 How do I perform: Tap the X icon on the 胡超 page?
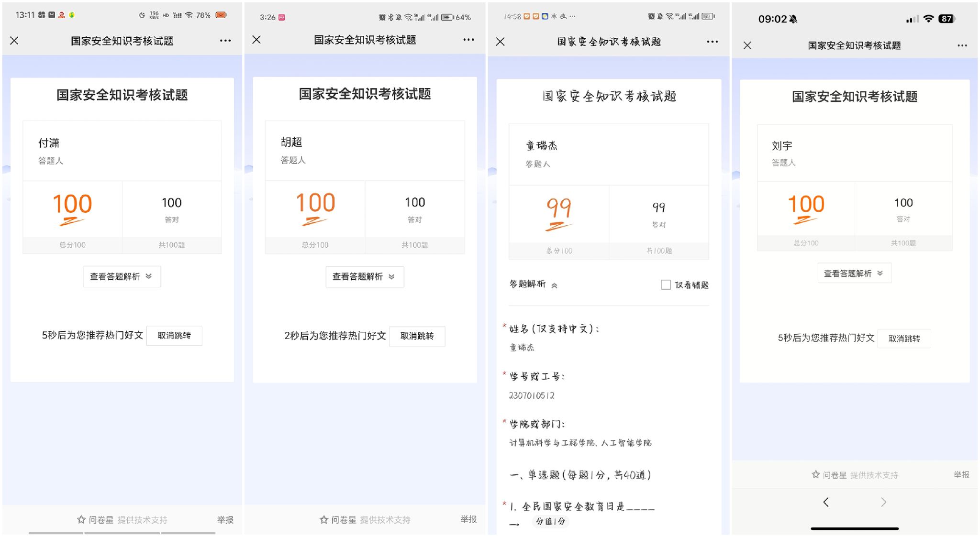[256, 40]
